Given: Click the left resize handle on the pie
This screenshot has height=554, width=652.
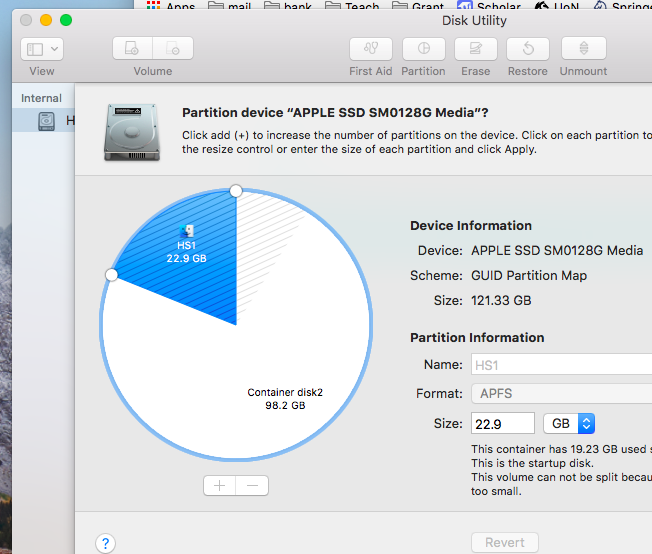Looking at the screenshot, I should tap(111, 275).
